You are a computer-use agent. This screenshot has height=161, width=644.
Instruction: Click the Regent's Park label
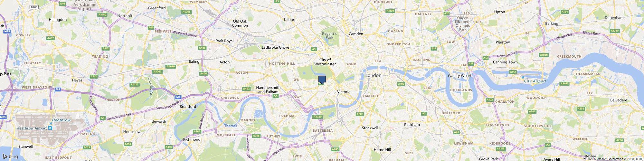(329, 35)
